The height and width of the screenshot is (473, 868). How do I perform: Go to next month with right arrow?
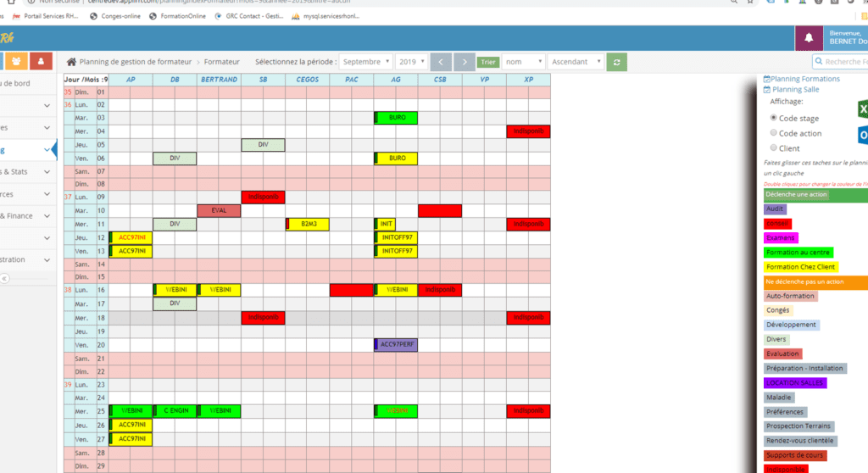pos(464,62)
